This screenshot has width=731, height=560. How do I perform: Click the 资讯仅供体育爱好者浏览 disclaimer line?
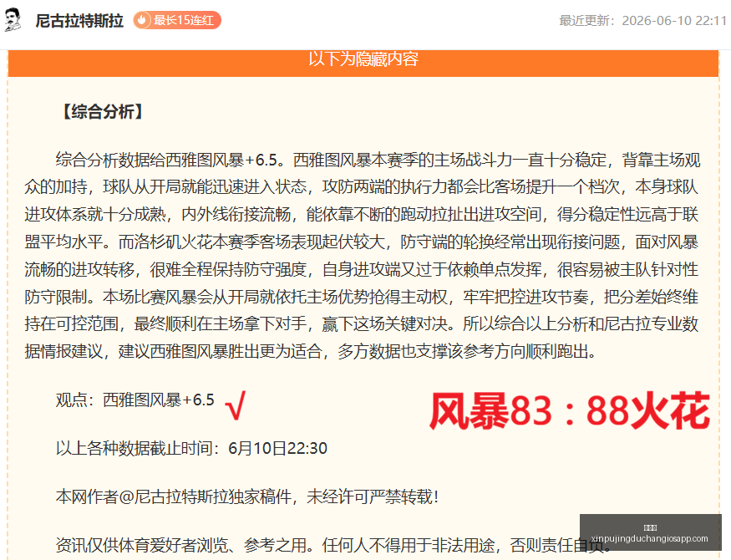pos(333,545)
